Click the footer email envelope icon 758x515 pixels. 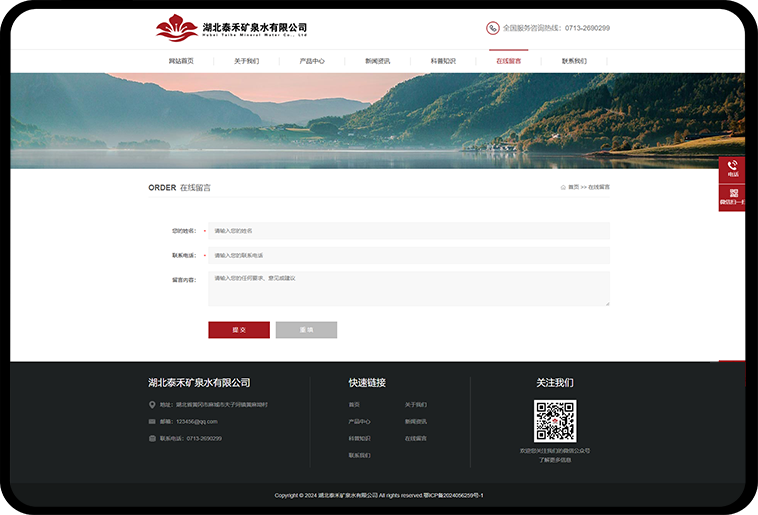coord(152,422)
